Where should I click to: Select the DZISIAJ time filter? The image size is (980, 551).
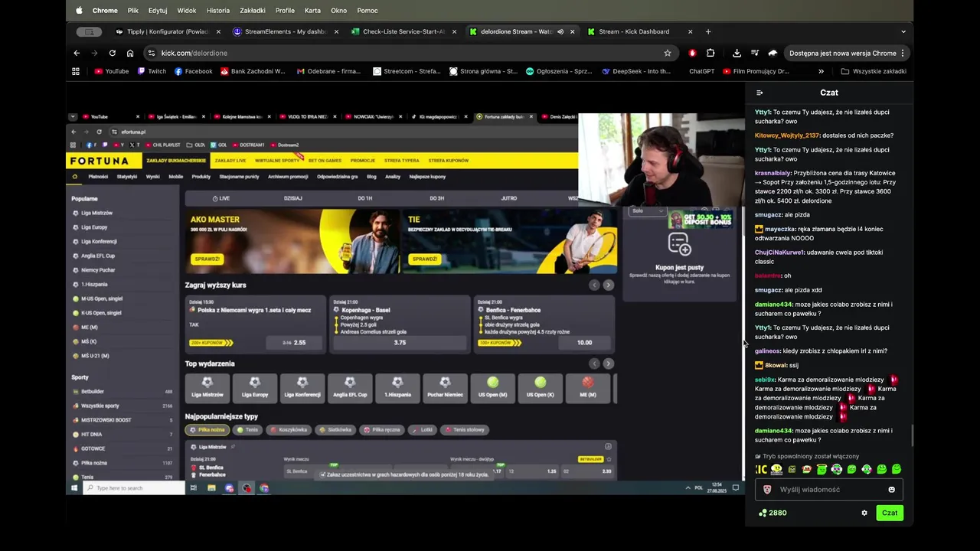click(x=292, y=198)
